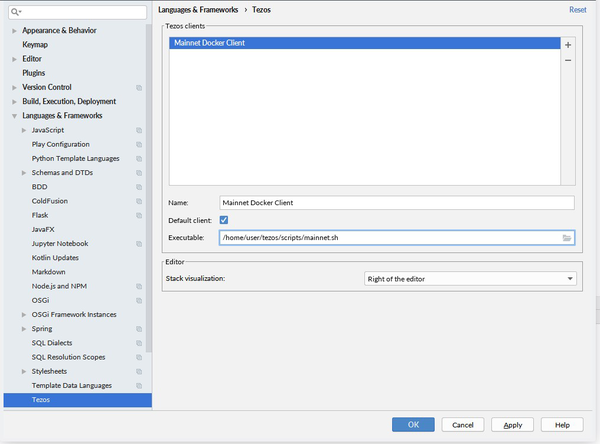The width and height of the screenshot is (600, 444).
Task: Click the Reset link
Action: tap(577, 10)
